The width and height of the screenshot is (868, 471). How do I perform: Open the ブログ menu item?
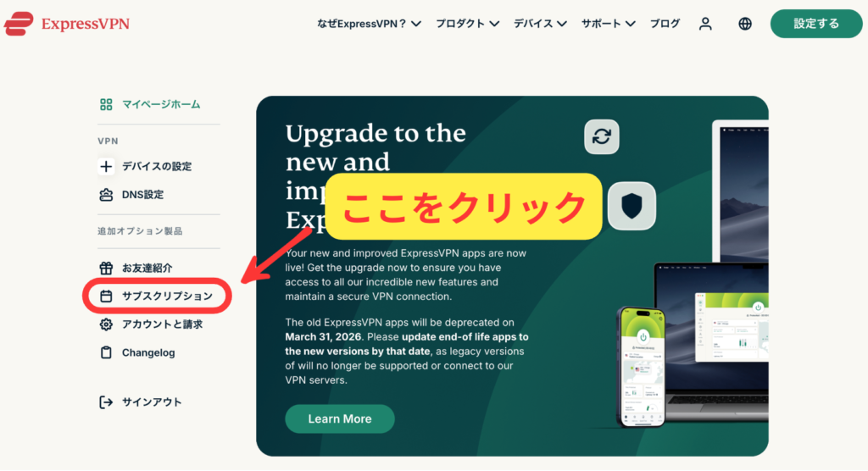click(x=665, y=24)
